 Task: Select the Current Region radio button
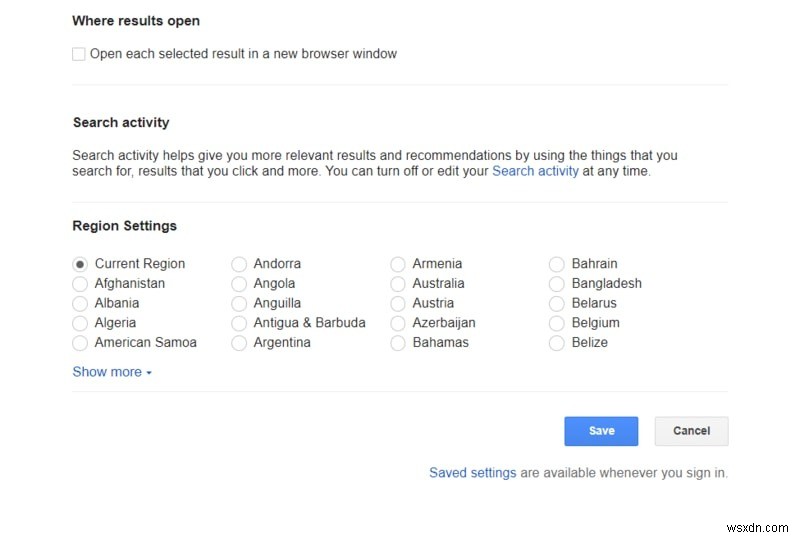coord(80,264)
